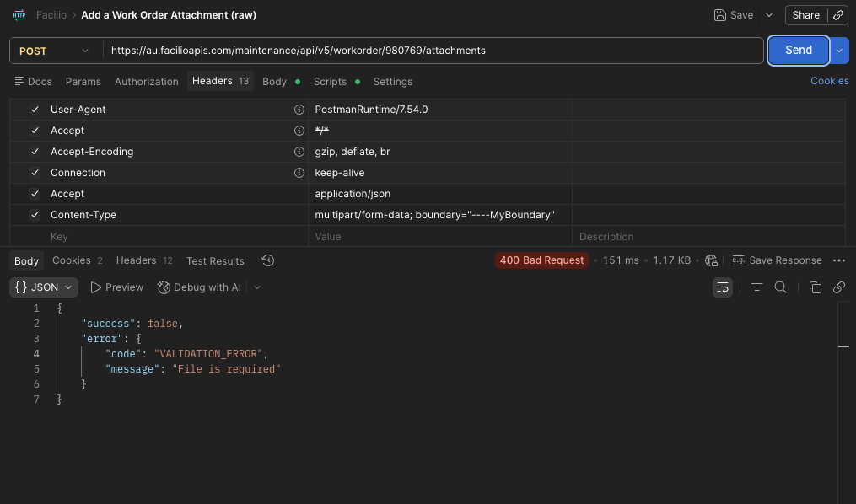The image size is (856, 504).
Task: Show info for User-Agent header
Action: (x=299, y=110)
